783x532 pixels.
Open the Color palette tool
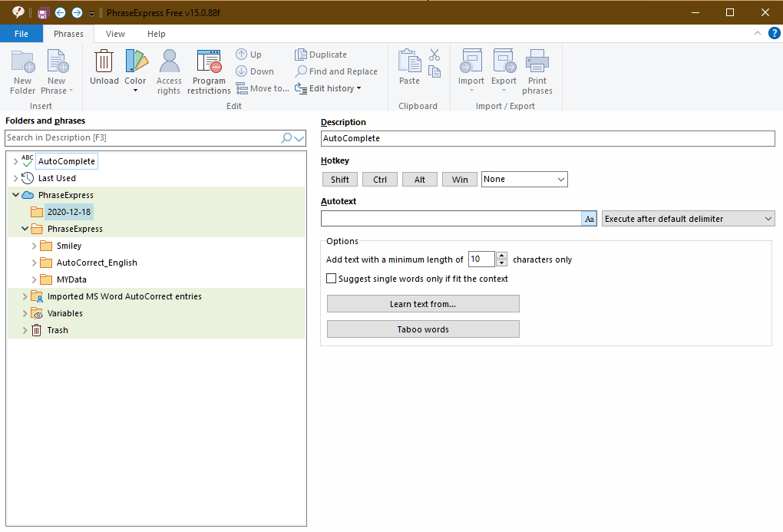coord(135,61)
